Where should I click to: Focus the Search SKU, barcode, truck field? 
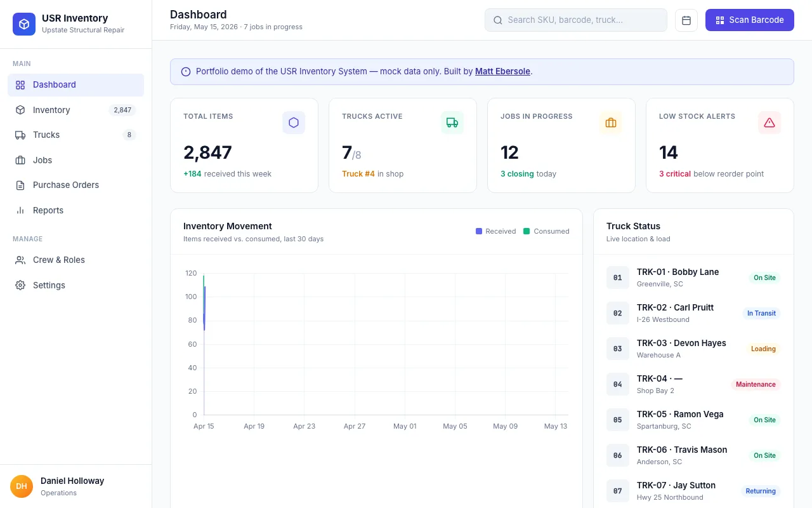click(x=576, y=20)
